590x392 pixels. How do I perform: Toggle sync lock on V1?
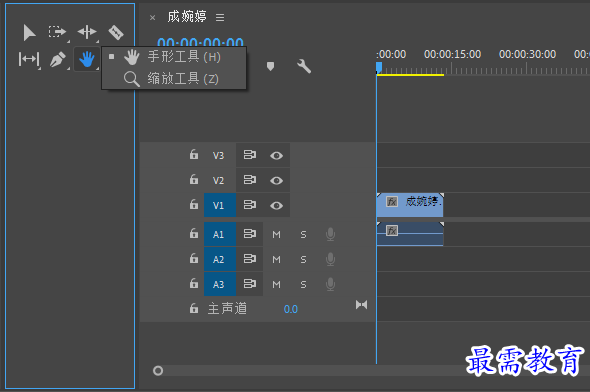point(249,205)
